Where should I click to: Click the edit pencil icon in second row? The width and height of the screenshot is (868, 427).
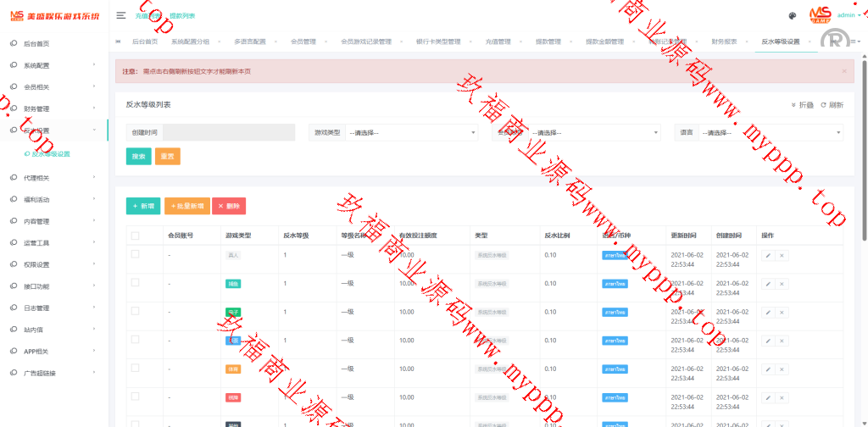pyautogui.click(x=768, y=284)
